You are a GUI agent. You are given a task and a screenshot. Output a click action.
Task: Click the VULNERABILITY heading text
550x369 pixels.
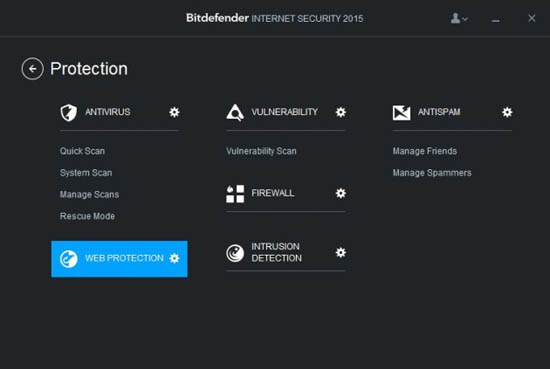coord(284,112)
